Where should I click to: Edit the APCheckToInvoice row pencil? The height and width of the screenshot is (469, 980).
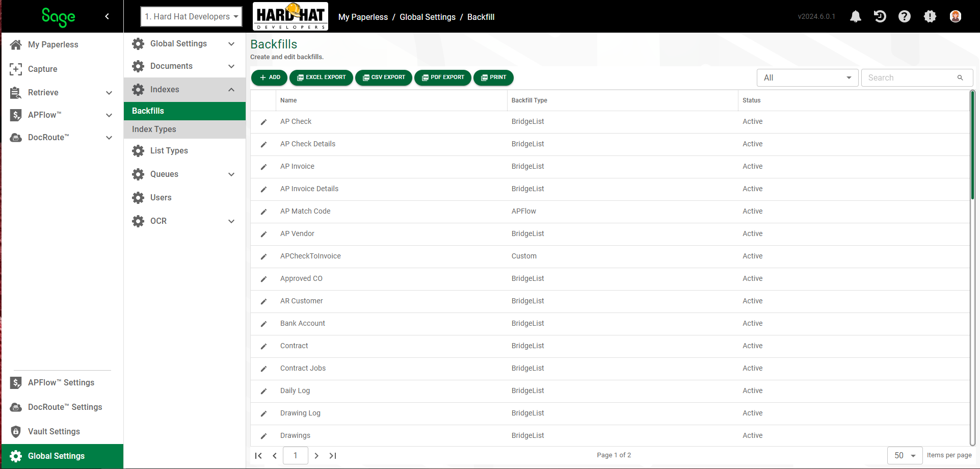tap(263, 256)
